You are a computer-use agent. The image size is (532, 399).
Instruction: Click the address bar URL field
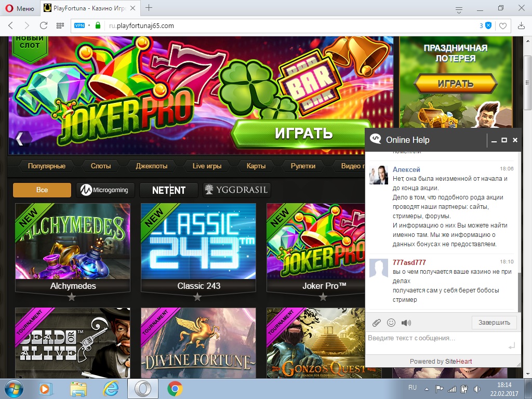click(x=292, y=26)
